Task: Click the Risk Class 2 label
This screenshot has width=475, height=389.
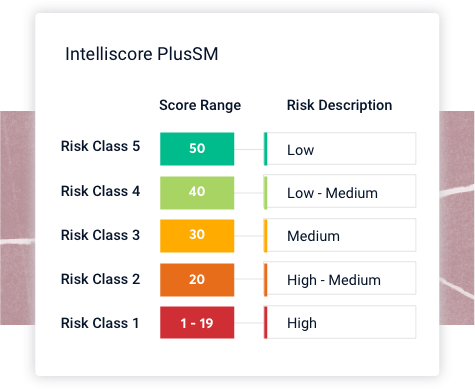Action: pos(100,279)
